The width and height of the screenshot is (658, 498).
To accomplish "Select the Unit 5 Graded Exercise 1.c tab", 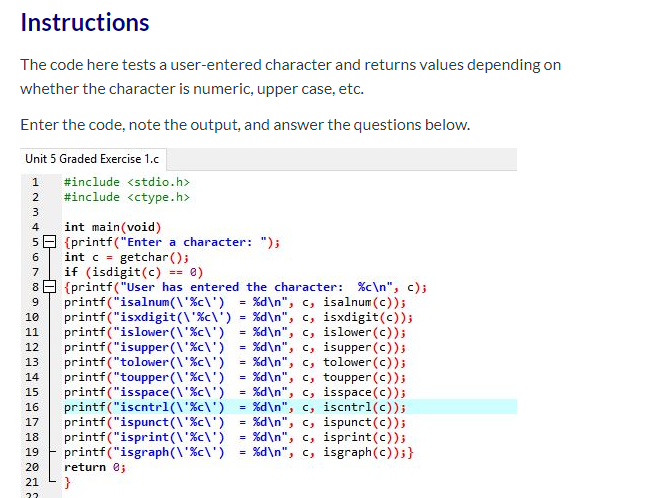I will click(93, 159).
